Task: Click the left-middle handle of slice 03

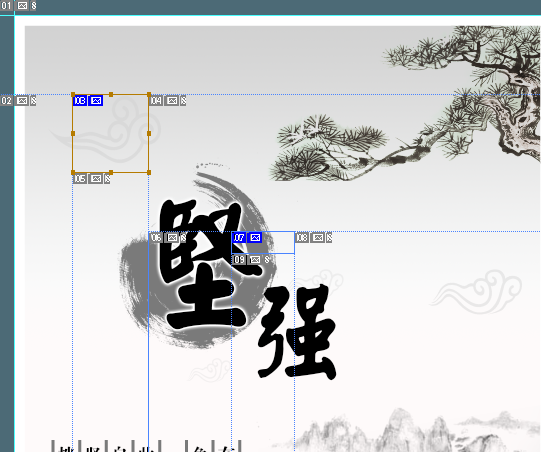Action: click(x=73, y=133)
